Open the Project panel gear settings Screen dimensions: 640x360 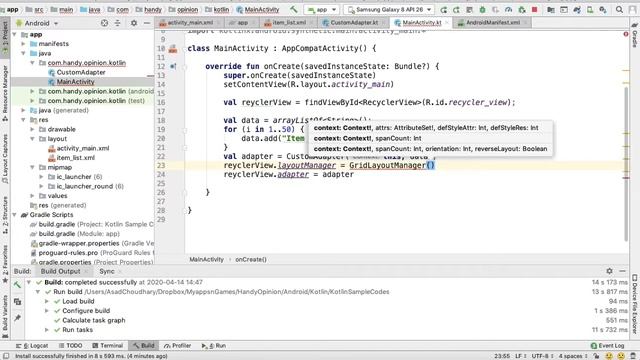134,23
